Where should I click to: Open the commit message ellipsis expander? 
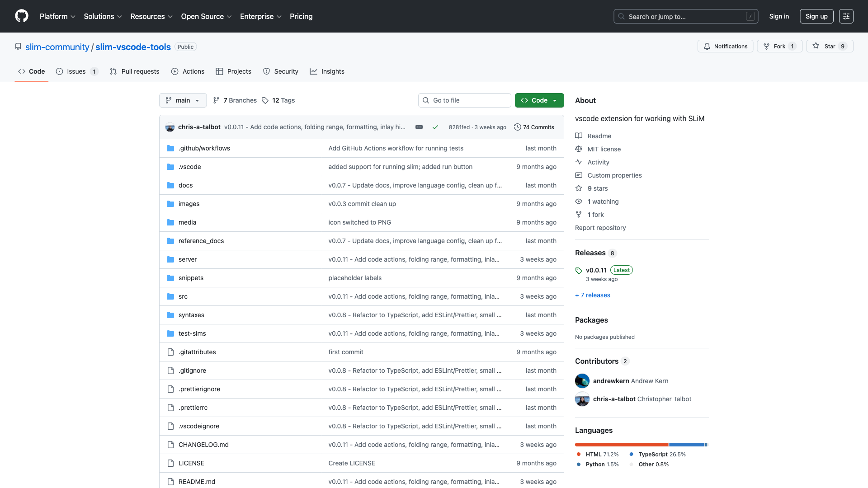pos(419,127)
